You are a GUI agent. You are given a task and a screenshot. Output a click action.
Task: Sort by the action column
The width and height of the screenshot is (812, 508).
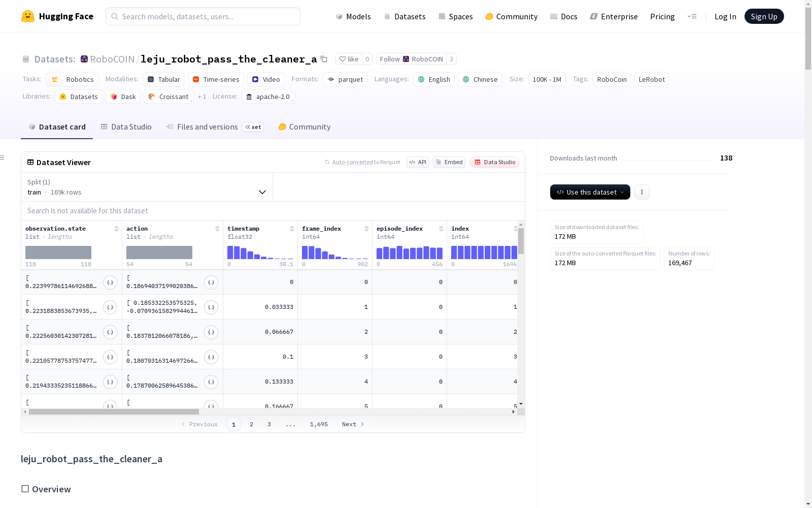point(217,229)
